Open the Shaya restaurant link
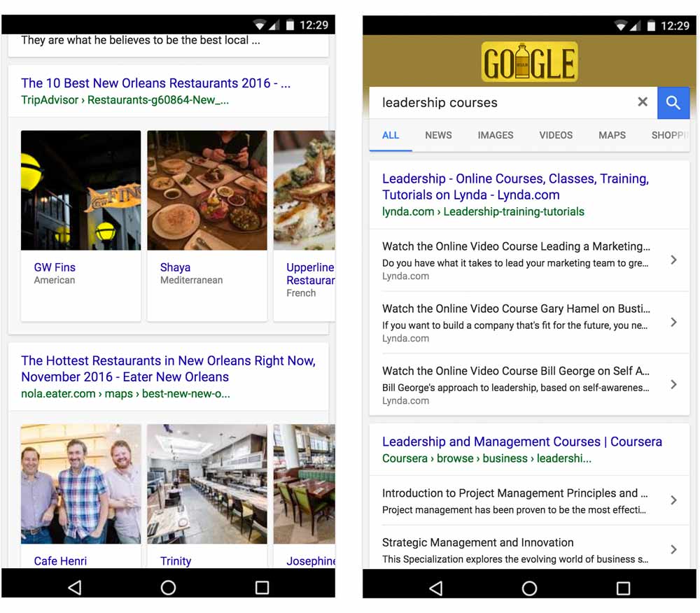Screen dimensions: 700x613 tap(175, 267)
